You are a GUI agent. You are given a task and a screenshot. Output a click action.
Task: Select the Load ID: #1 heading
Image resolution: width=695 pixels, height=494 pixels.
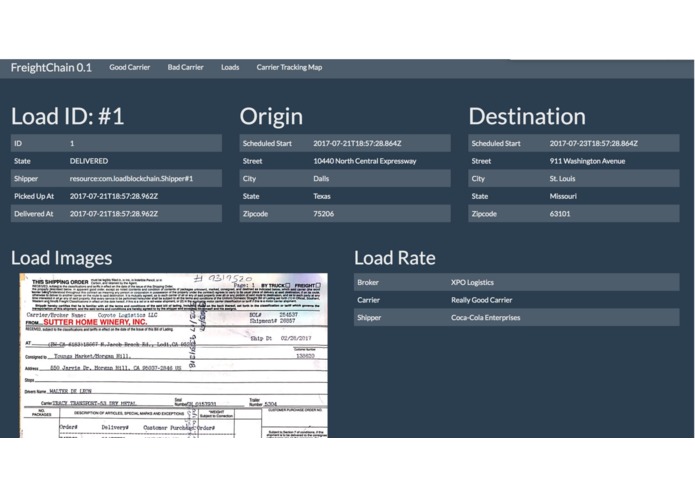pyautogui.click(x=67, y=117)
